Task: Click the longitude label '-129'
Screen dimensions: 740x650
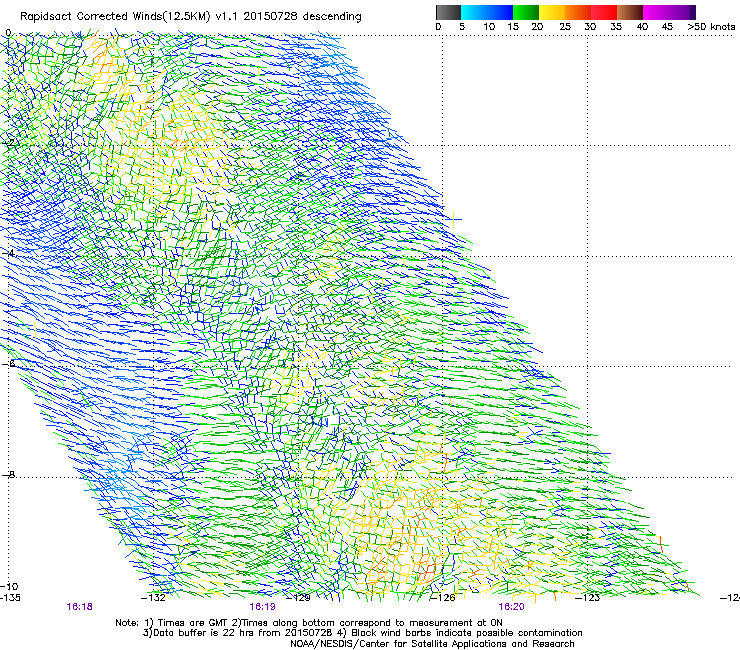Action: [299, 598]
